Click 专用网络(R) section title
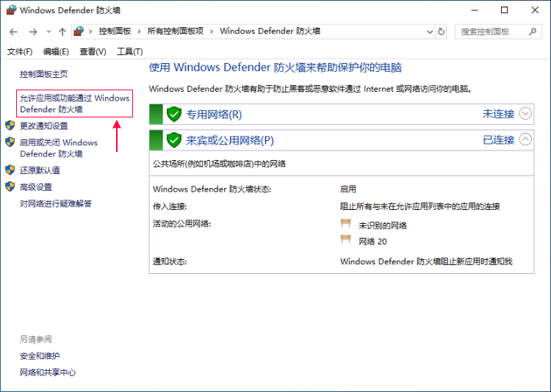Image resolution: width=551 pixels, height=392 pixels. (214, 115)
